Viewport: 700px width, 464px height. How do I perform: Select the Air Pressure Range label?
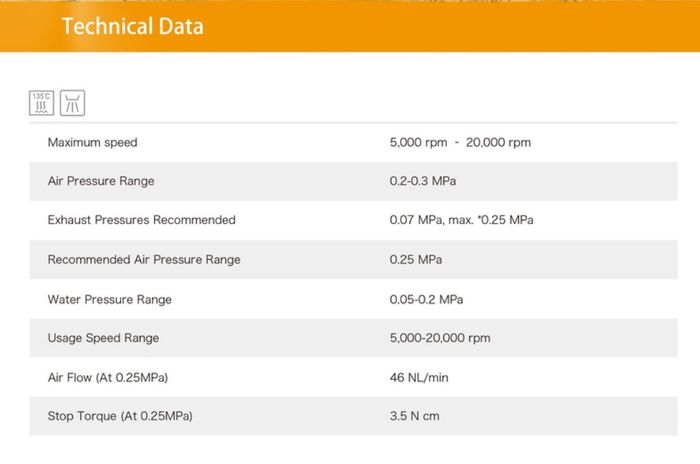[x=101, y=181]
